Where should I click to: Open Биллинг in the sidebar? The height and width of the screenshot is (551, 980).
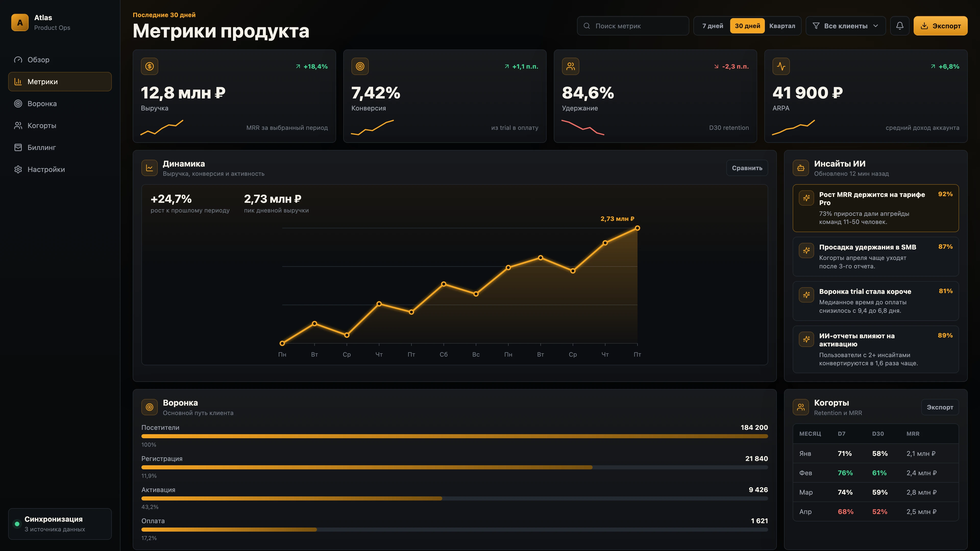pyautogui.click(x=60, y=147)
